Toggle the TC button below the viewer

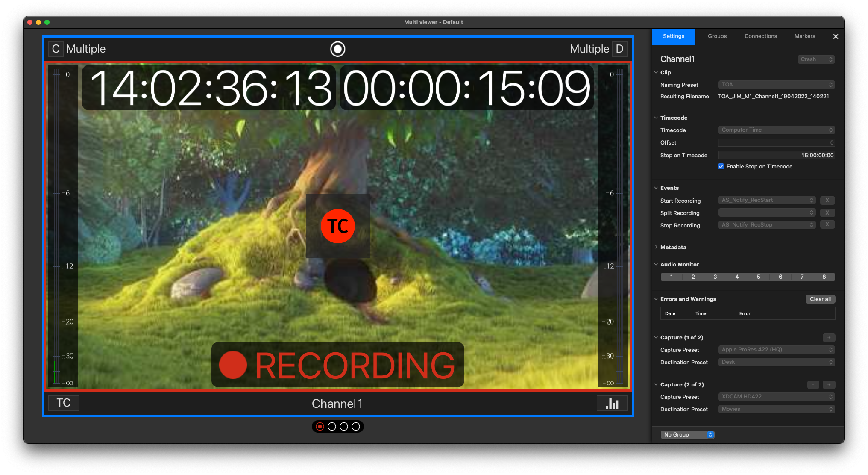64,403
